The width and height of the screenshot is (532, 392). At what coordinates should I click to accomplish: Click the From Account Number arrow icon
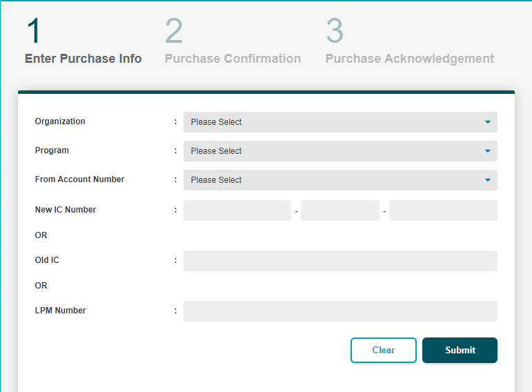coord(488,180)
